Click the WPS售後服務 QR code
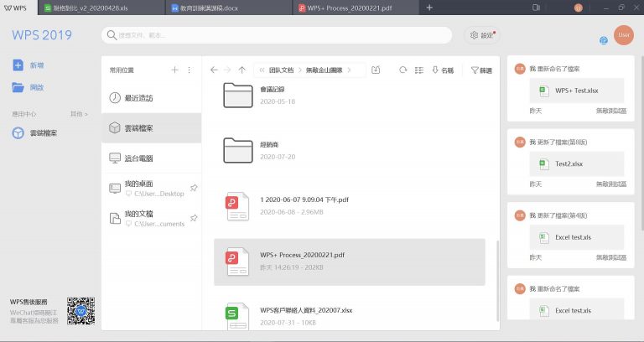The height and width of the screenshot is (342, 644). pos(80,311)
